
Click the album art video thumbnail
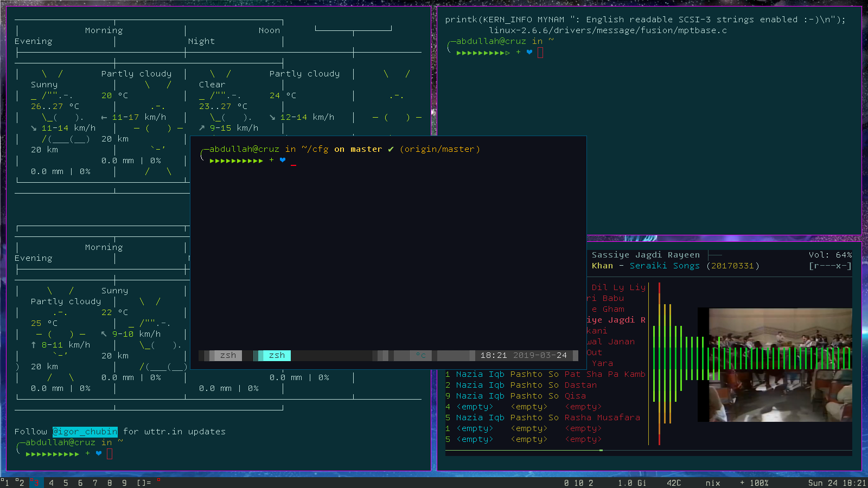click(775, 364)
